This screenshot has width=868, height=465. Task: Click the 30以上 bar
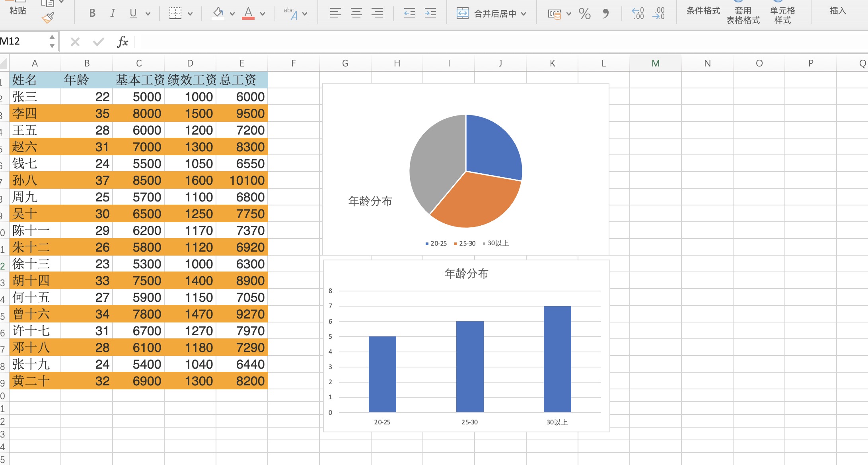coord(557,359)
